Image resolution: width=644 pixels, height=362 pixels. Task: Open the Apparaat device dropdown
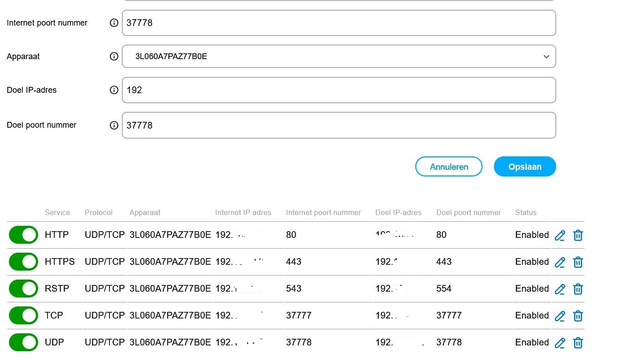(339, 56)
